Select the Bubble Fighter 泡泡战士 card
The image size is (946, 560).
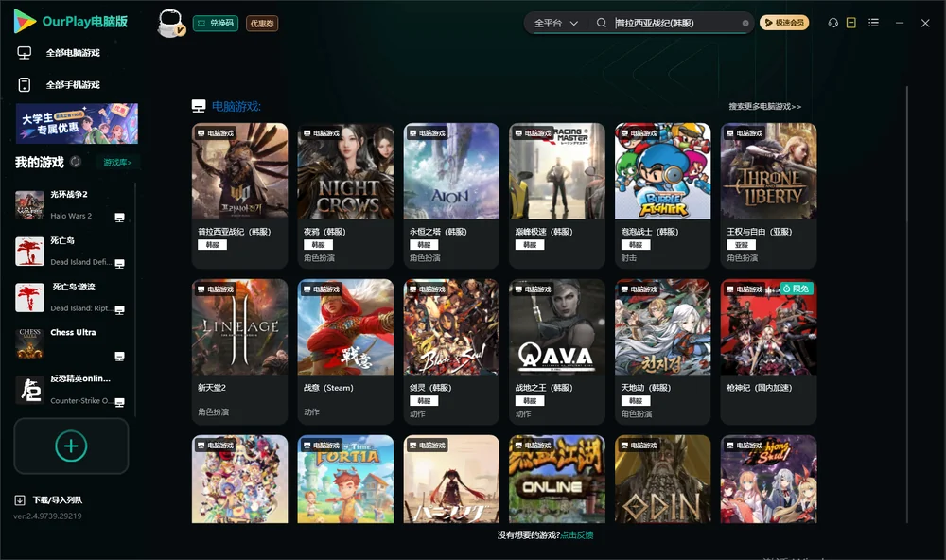[662, 196]
